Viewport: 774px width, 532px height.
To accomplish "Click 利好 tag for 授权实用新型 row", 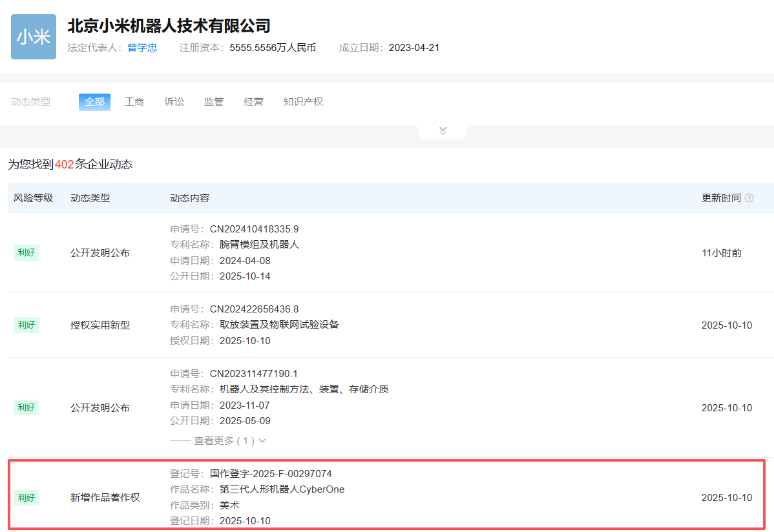I will click(26, 325).
